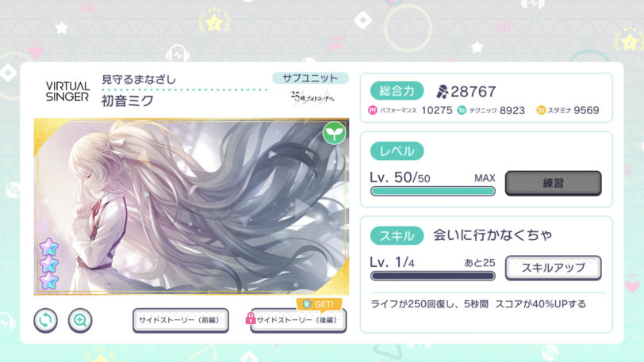The width and height of the screenshot is (644, 362).
Task: Select the サブユニット tag
Action: [x=311, y=78]
